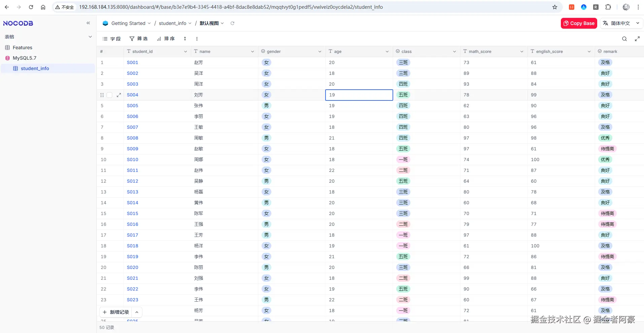Viewport: 644px width, 333px height.
Task: Grab the drag handle for row S004
Action: click(102, 95)
